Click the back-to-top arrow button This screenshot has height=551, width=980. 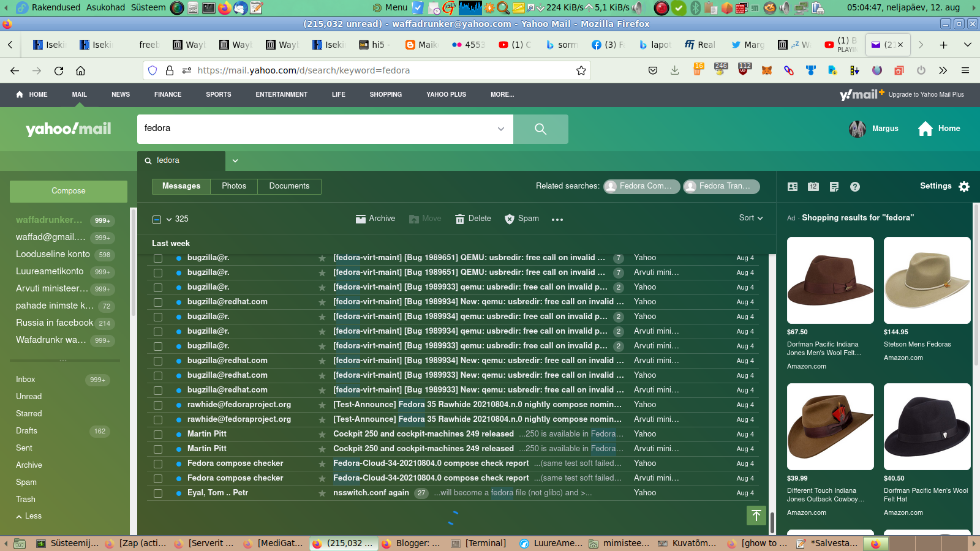pos(756,515)
